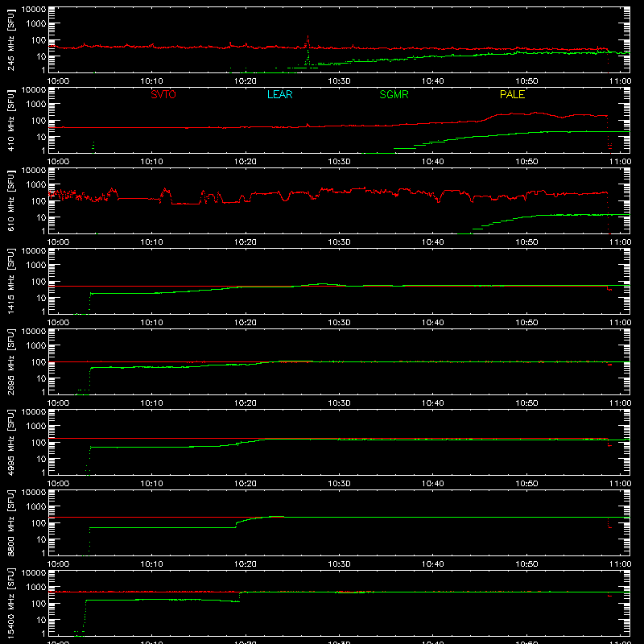This screenshot has height=644, width=644.
Task: Click the green step jump near 10:19 in 15400 MHz plot
Action: [x=240, y=597]
